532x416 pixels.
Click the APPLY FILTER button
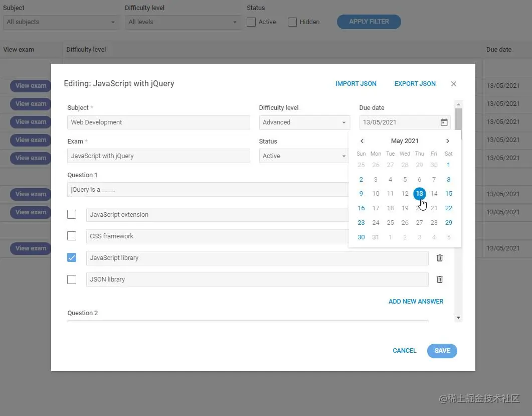coord(369,22)
